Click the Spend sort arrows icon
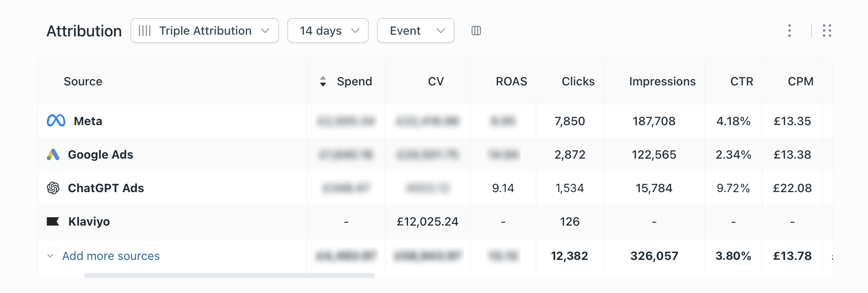The height and width of the screenshot is (293, 868). 323,81
